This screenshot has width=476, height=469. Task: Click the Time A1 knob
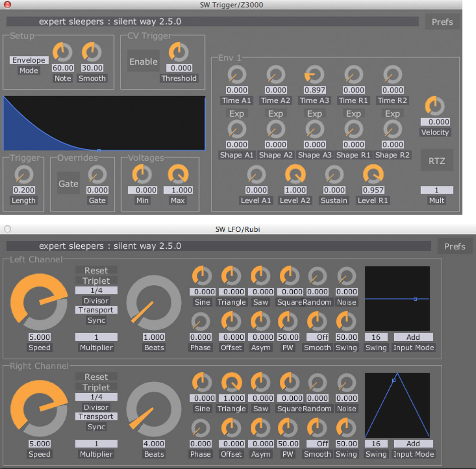coord(237,75)
